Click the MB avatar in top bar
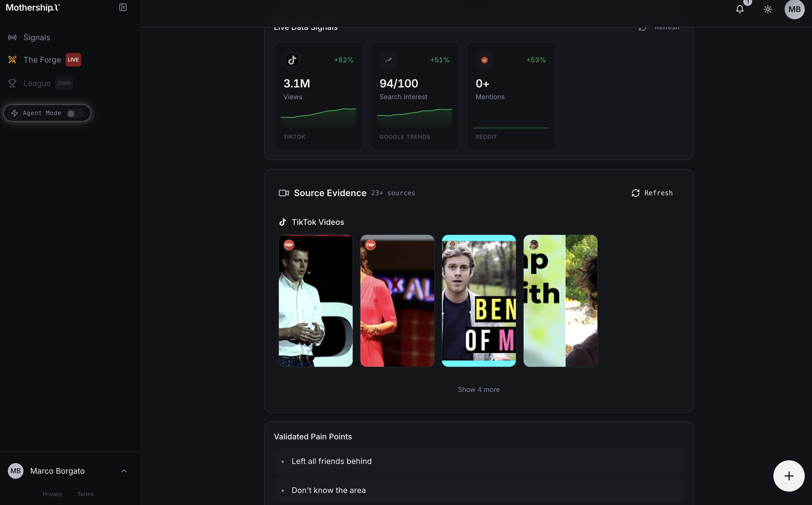This screenshot has height=505, width=812. coord(794,9)
